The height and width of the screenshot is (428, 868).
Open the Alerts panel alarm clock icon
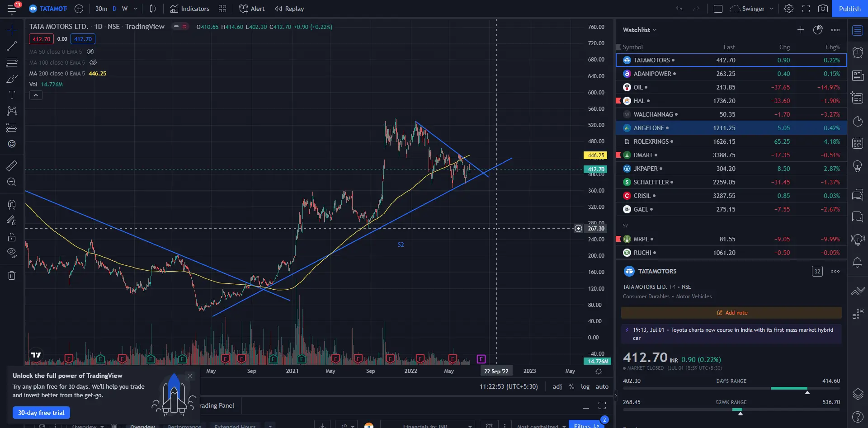click(x=858, y=53)
